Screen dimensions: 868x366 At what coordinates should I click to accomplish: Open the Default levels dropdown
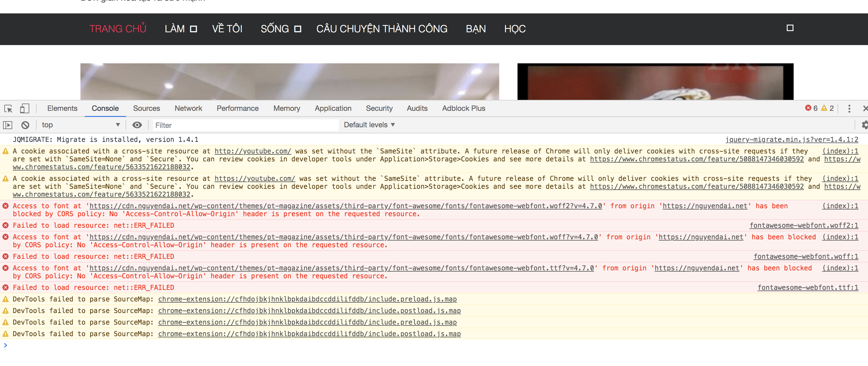click(369, 125)
